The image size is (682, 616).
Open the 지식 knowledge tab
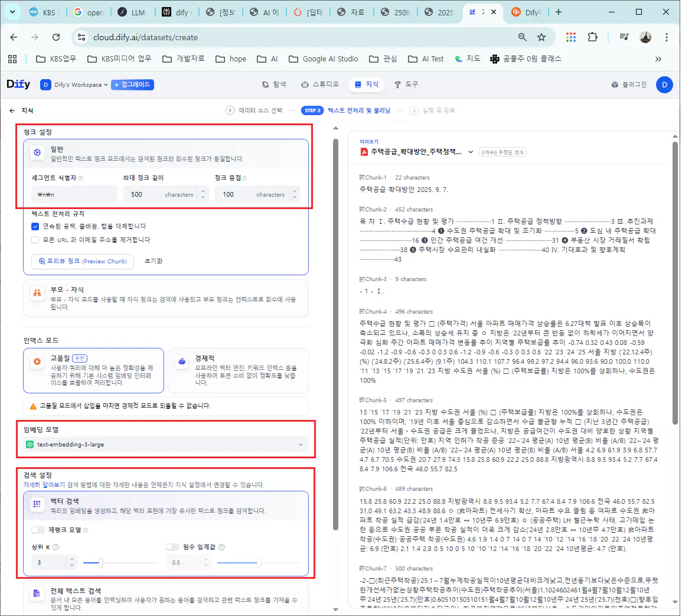pos(366,84)
